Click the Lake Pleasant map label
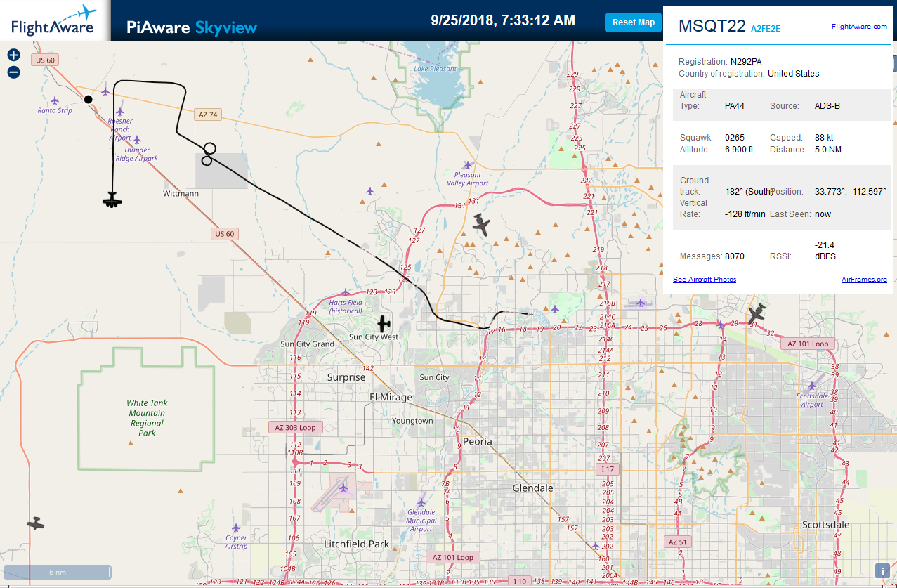The image size is (897, 588). (435, 69)
